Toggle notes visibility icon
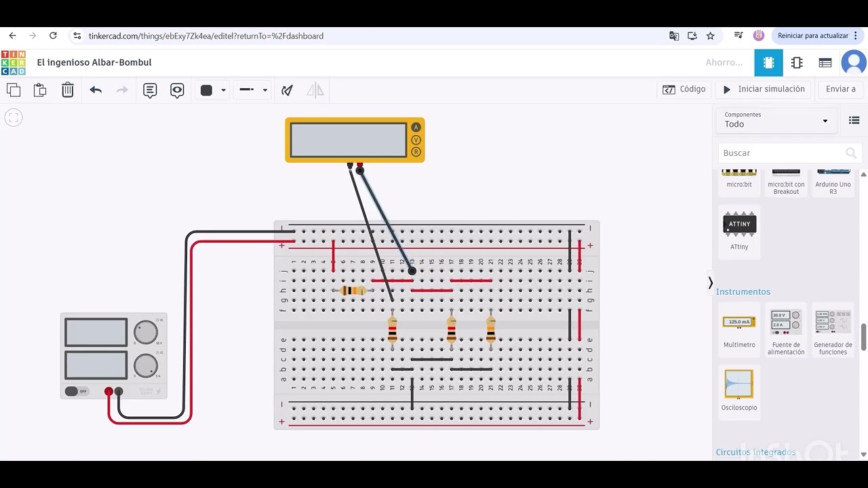 pyautogui.click(x=177, y=90)
